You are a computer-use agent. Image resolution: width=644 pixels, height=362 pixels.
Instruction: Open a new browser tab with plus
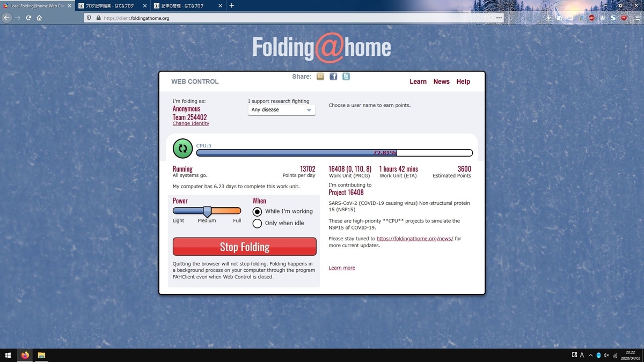(231, 5)
